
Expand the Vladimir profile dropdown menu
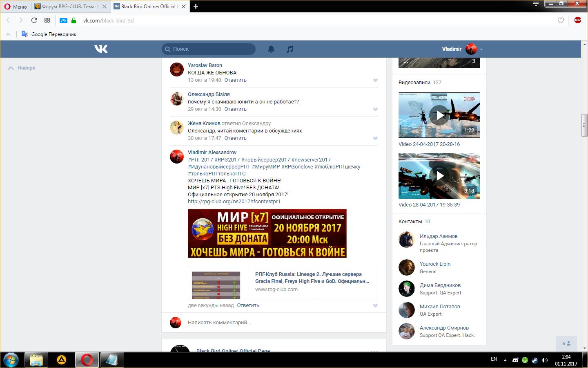481,49
